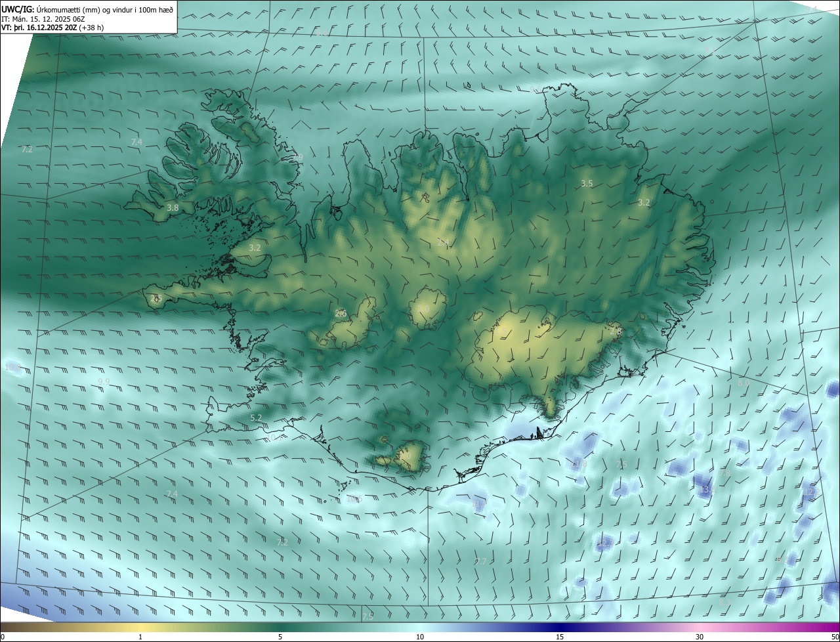Click the 0 tick on the color scale
This screenshot has width=840, height=642.
(x=3, y=637)
